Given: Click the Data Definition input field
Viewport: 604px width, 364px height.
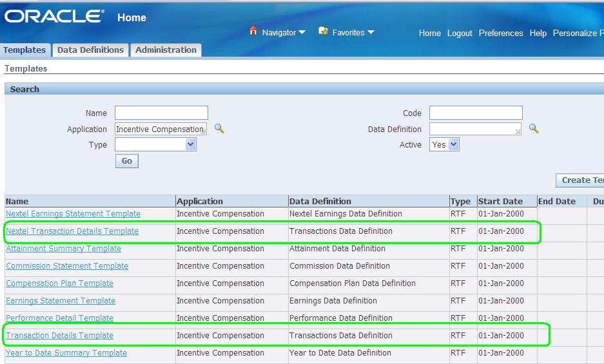Looking at the screenshot, I should pos(475,129).
